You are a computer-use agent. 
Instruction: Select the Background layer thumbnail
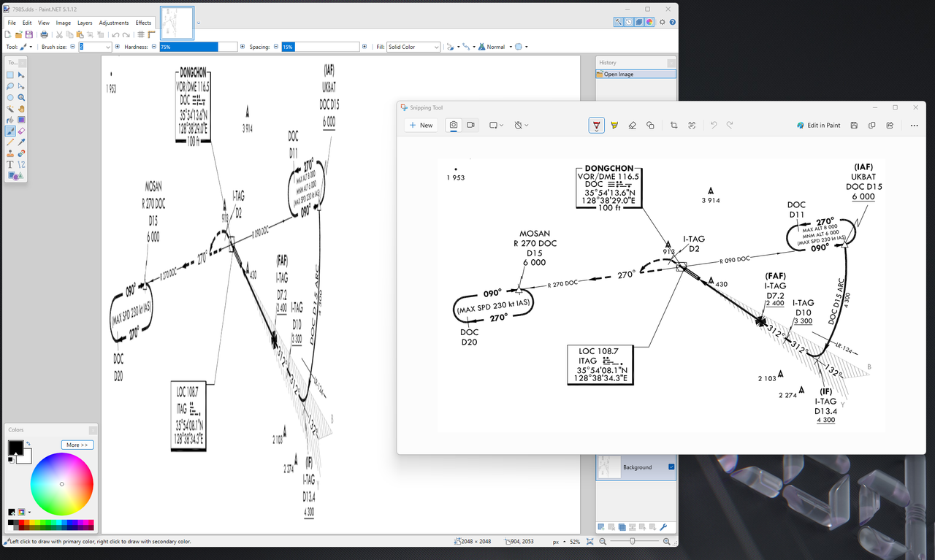click(x=608, y=467)
